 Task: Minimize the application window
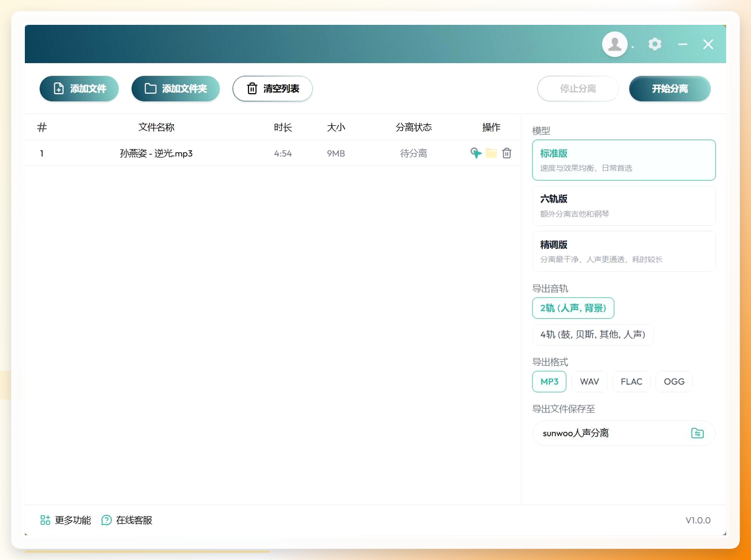683,44
